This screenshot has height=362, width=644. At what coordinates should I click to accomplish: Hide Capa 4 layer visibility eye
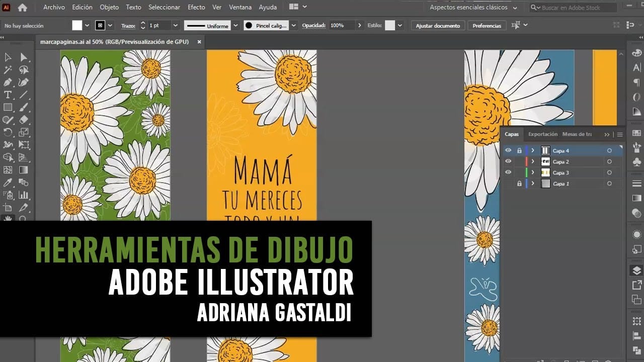click(508, 150)
